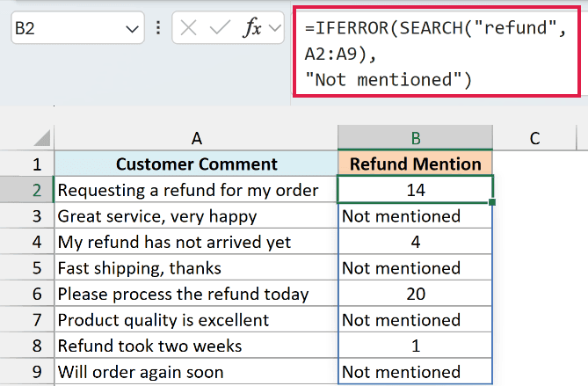Click the fill handle of cell B2
Viewport: 588px width, 386px height.
pyautogui.click(x=492, y=202)
